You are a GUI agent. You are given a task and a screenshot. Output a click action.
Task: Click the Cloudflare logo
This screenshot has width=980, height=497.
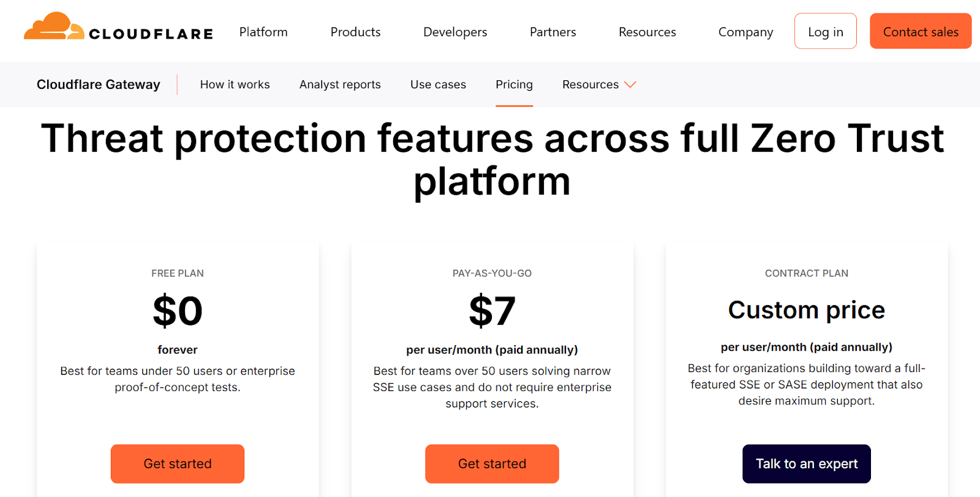pos(118,28)
